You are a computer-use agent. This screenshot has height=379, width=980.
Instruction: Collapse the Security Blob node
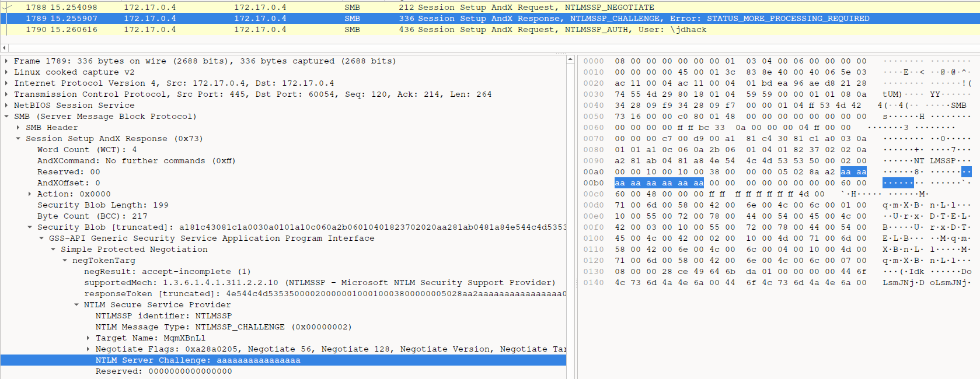point(30,227)
